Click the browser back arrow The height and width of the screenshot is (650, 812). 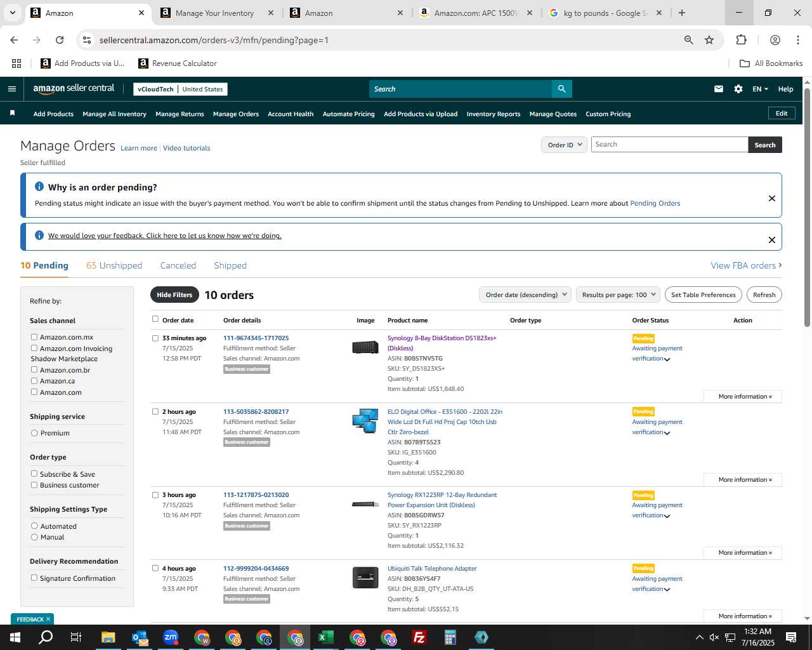(14, 40)
